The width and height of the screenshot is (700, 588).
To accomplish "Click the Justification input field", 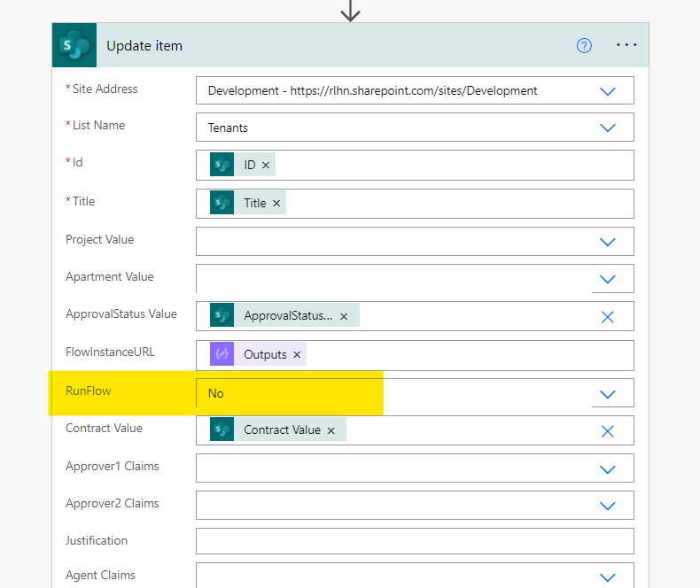I will [x=414, y=541].
